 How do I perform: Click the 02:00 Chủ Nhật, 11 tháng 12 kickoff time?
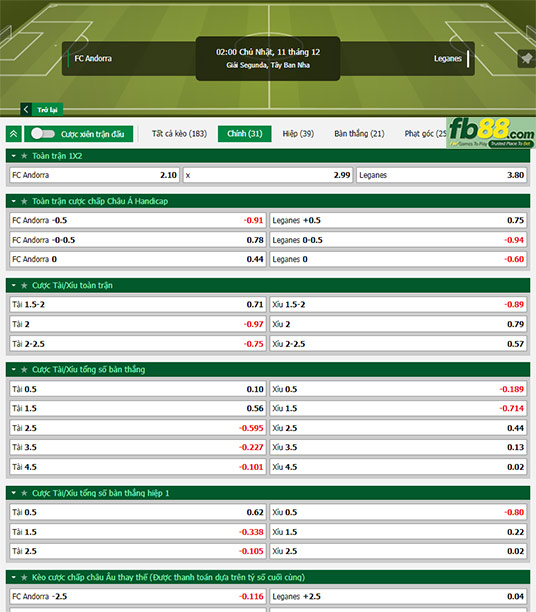(x=268, y=52)
